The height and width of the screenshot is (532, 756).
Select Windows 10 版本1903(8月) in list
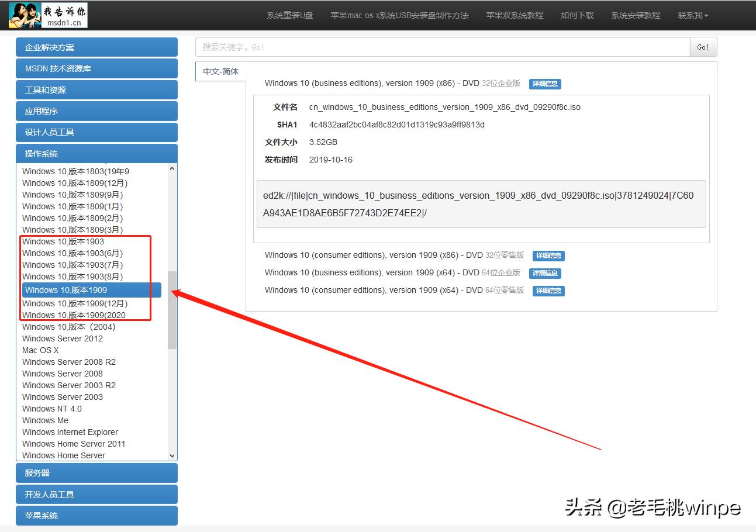pos(73,277)
